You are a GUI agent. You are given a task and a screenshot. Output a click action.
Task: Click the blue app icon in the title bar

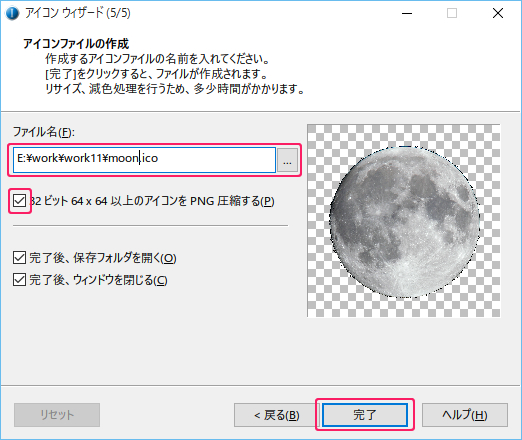click(12, 13)
